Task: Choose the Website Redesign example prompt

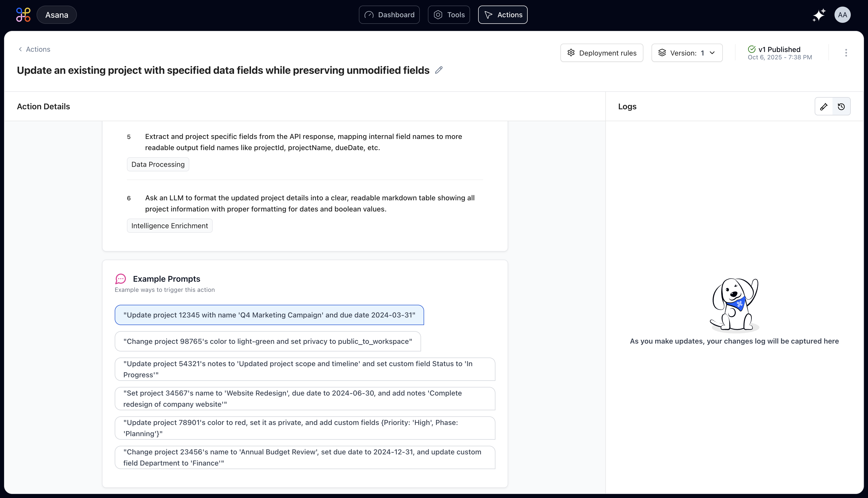Action: 305,398
